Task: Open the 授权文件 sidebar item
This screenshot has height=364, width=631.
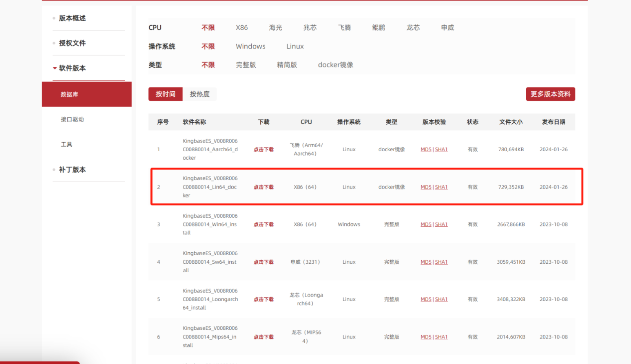Action: point(72,43)
